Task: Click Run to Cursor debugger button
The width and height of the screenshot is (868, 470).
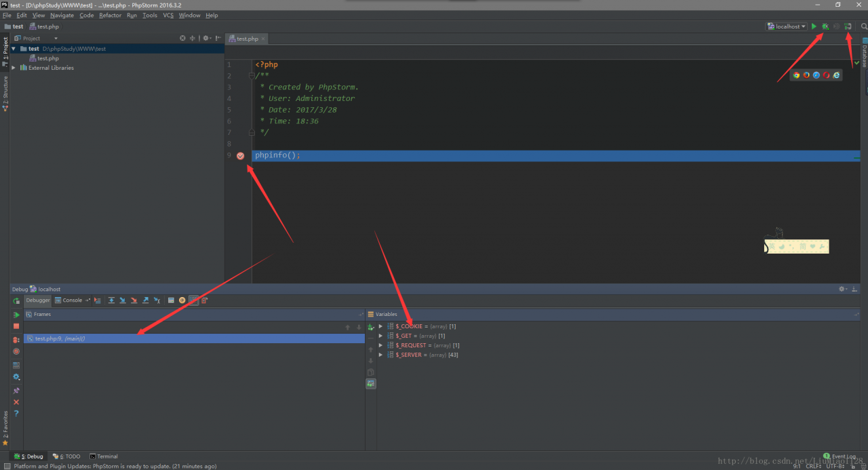Action: (157, 300)
